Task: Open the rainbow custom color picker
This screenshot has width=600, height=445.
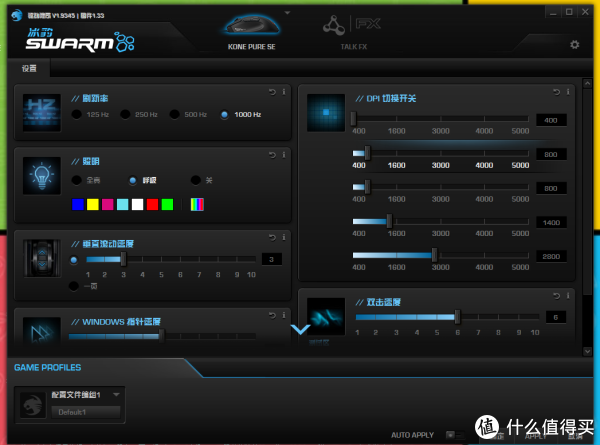Action: [197, 204]
